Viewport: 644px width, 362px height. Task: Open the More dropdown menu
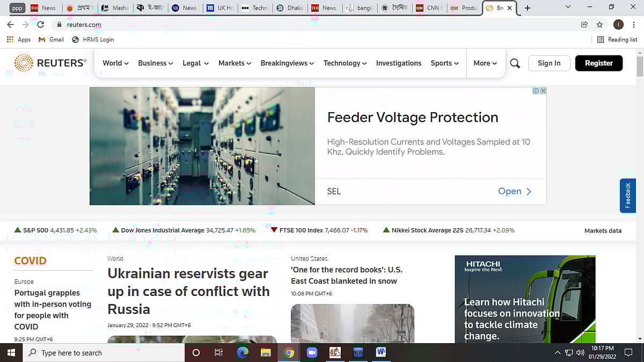(x=485, y=63)
